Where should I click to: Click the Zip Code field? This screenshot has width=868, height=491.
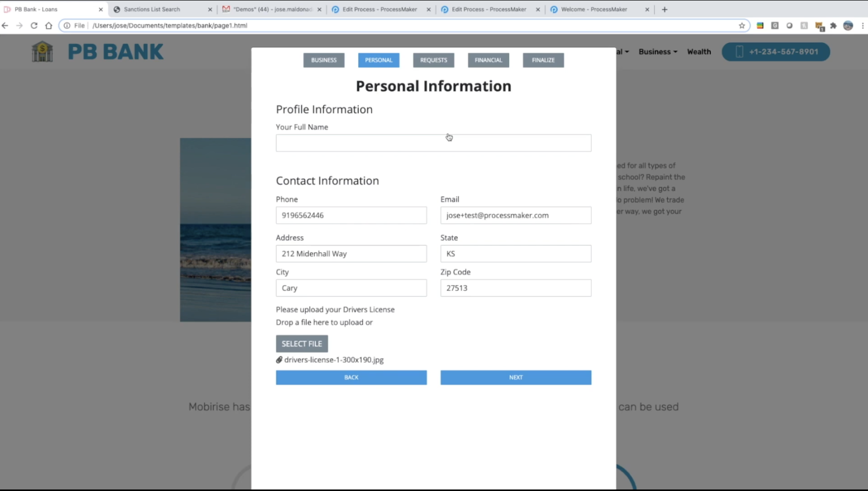coord(515,288)
